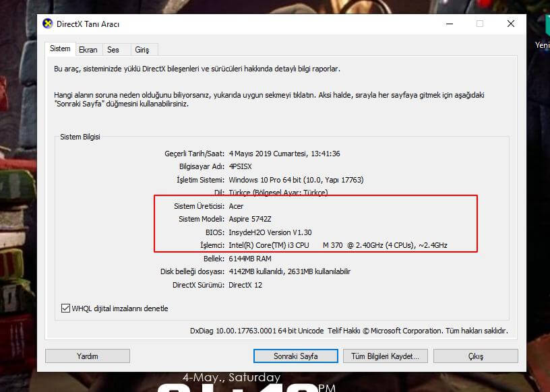Click the DirectX Sürümü label

[198, 285]
